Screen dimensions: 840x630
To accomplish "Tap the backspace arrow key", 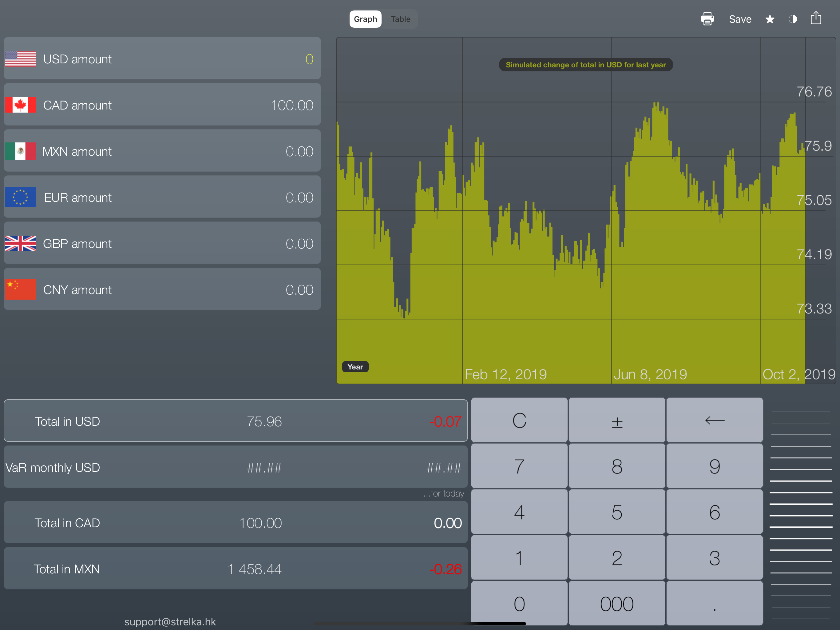I will 714,420.
